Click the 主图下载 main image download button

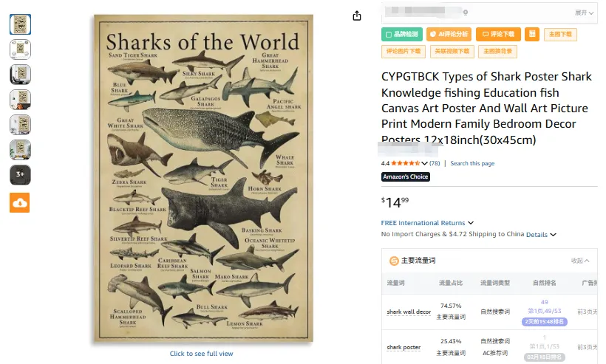pos(560,34)
